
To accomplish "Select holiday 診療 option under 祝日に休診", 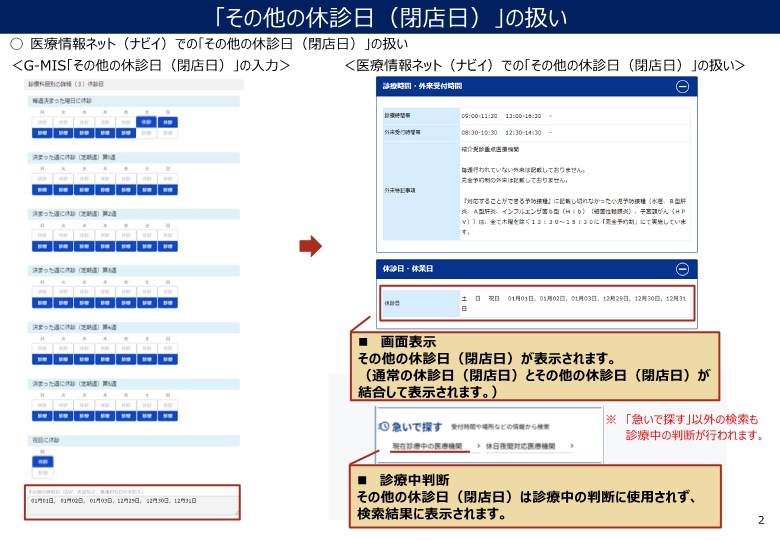I will point(42,472).
